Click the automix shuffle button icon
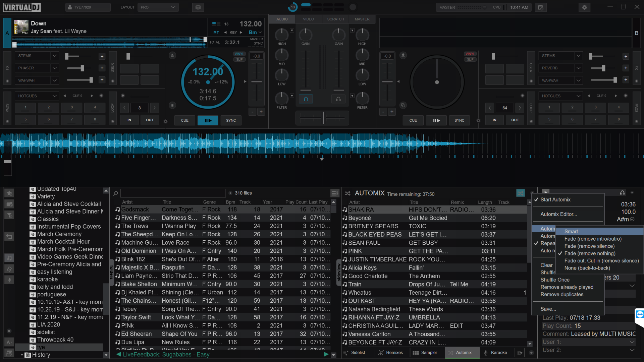644x362 pixels. click(520, 193)
